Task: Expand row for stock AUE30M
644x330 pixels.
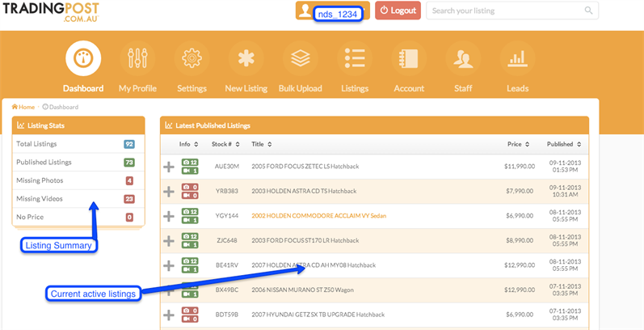Action: coord(169,167)
